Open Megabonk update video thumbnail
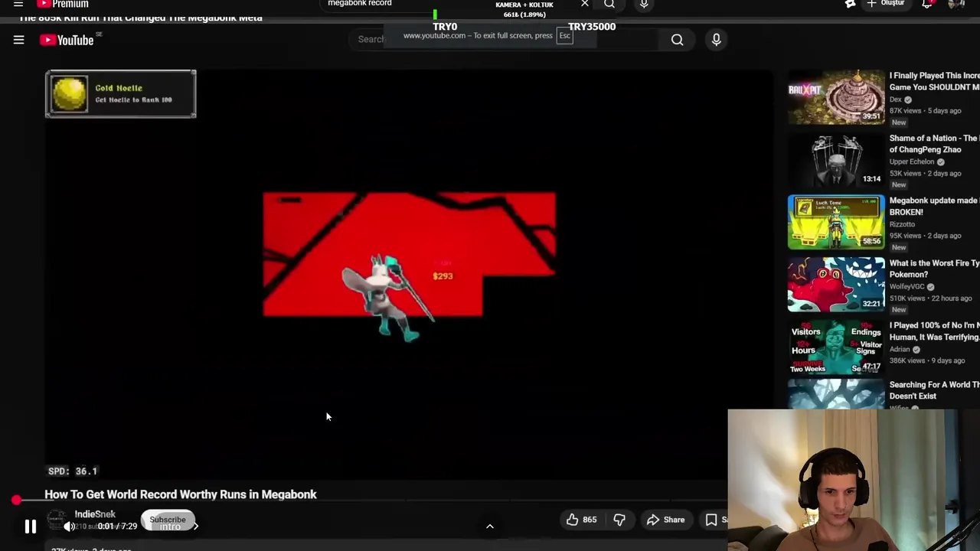The height and width of the screenshot is (551, 980). (836, 222)
